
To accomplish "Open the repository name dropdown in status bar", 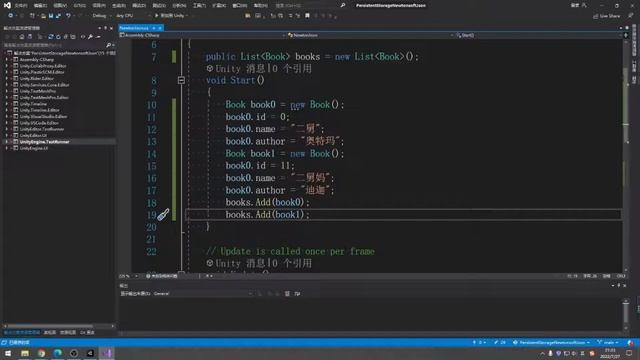I will 551,342.
